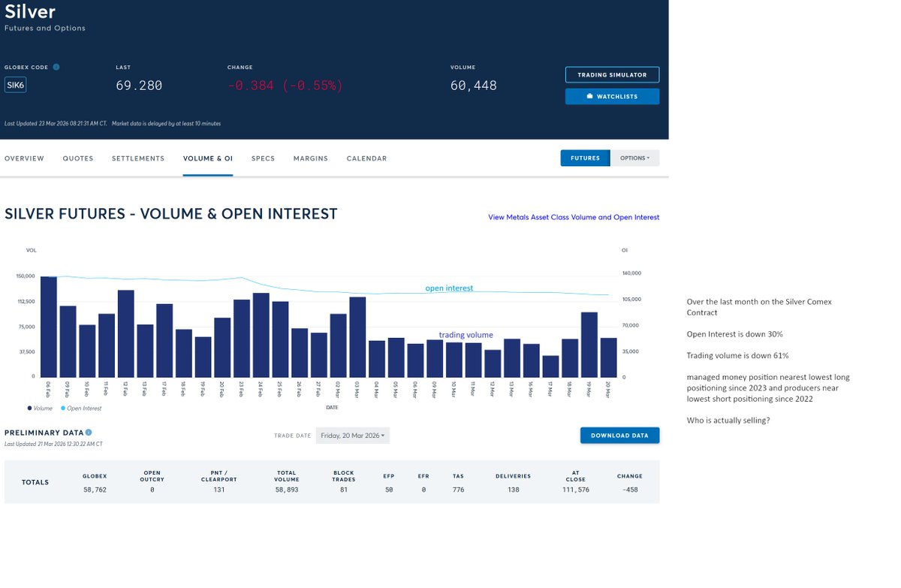This screenshot has height=588, width=901.
Task: Click the 06 Feb volume bar
Action: click(49, 327)
